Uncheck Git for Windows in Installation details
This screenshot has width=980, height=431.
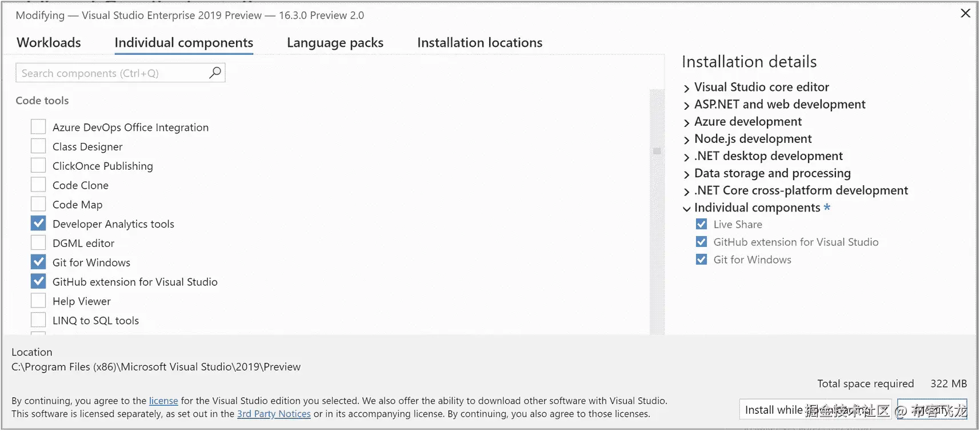point(701,260)
